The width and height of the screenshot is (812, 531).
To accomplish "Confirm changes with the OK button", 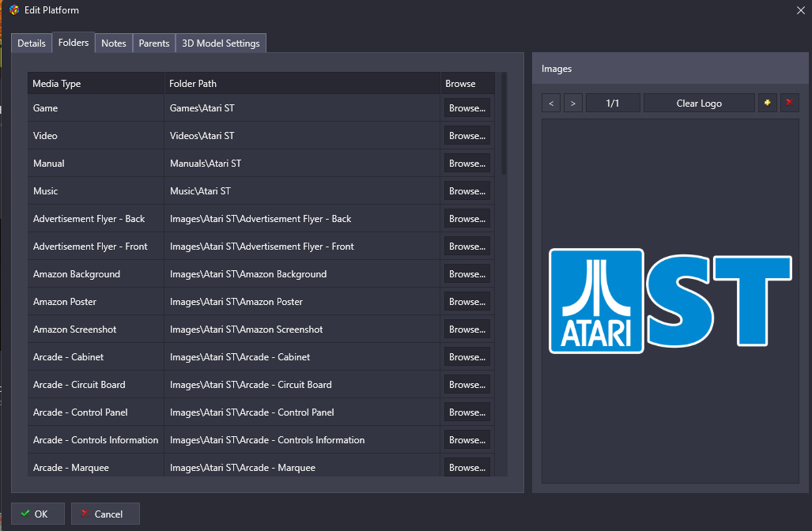I will [x=38, y=514].
